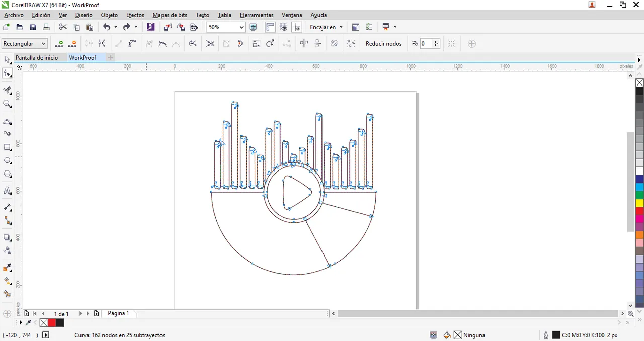Open the Archivo menu
The image size is (644, 341).
(14, 15)
